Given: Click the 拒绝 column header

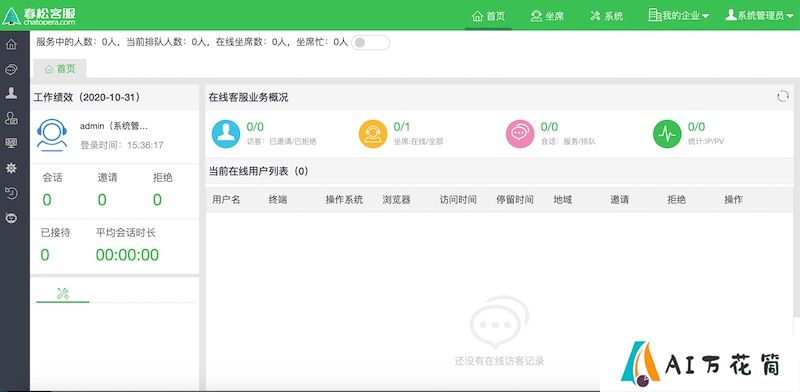Looking at the screenshot, I should [677, 200].
